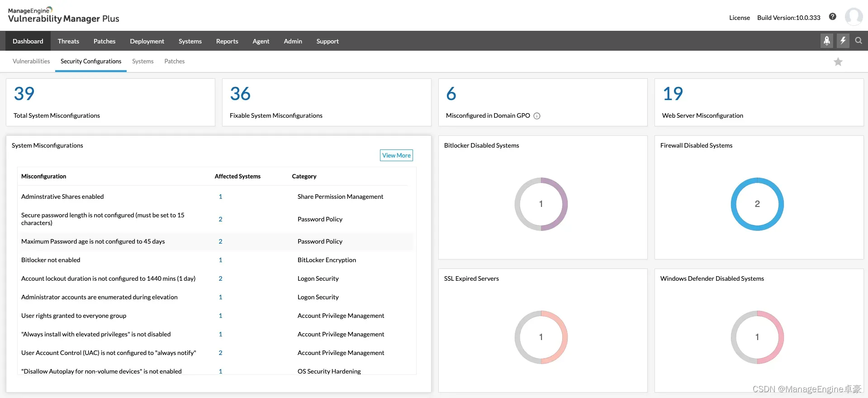Click 'User rights granted to everyone group' text
This screenshot has width=868, height=398.
click(74, 316)
